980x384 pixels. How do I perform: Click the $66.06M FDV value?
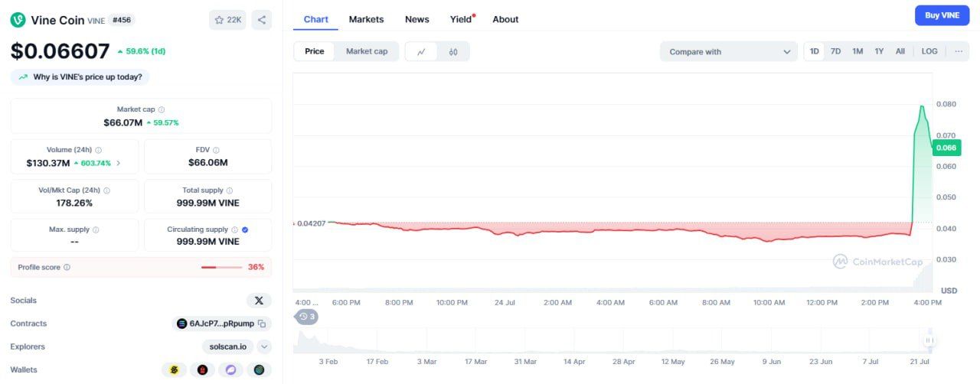(x=208, y=162)
